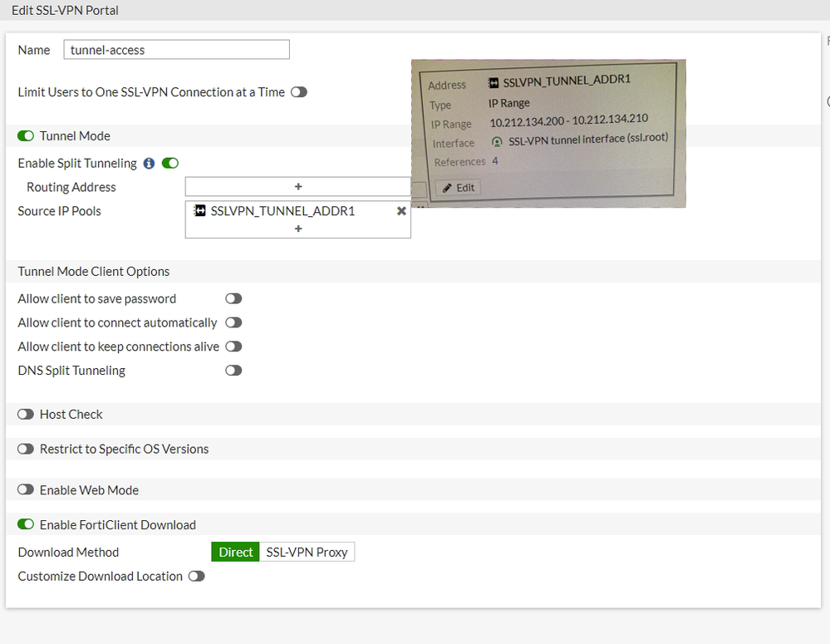Toggle Customize Download Location

click(x=196, y=576)
